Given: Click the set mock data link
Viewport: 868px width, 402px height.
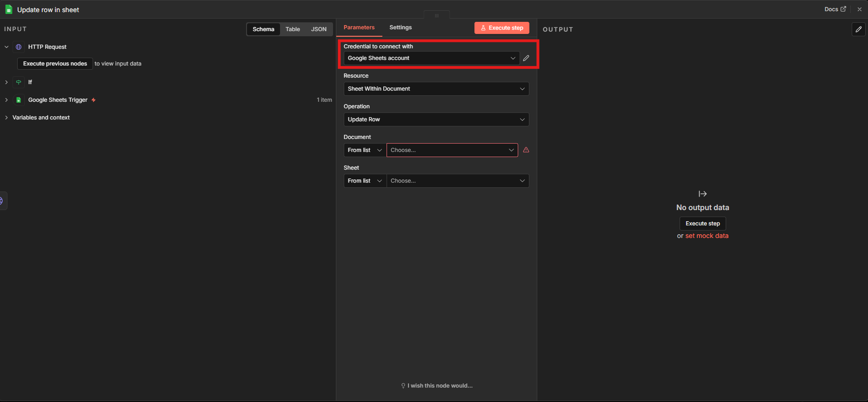Looking at the screenshot, I should click(707, 236).
